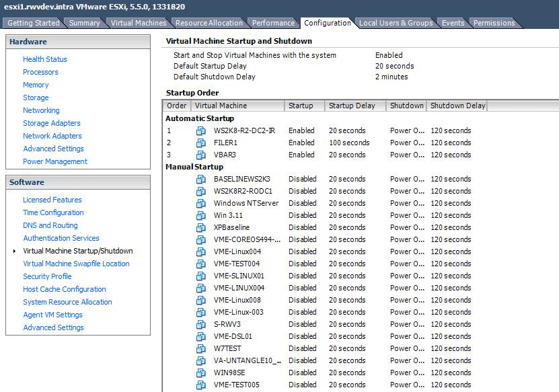Click the VM icon for VME-SLINUX01
559x392 pixels.
click(201, 276)
